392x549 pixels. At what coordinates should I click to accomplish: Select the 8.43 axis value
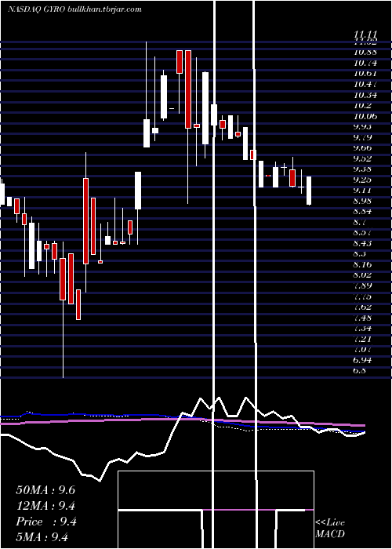click(362, 243)
